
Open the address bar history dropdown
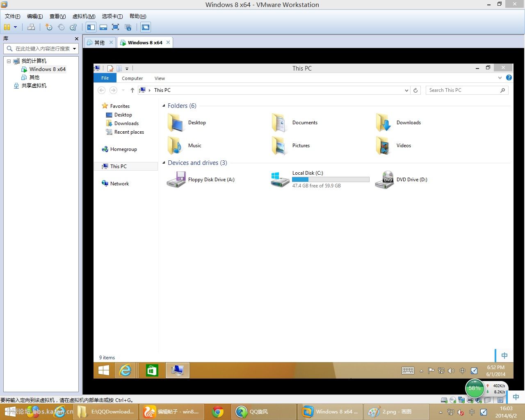pyautogui.click(x=406, y=90)
